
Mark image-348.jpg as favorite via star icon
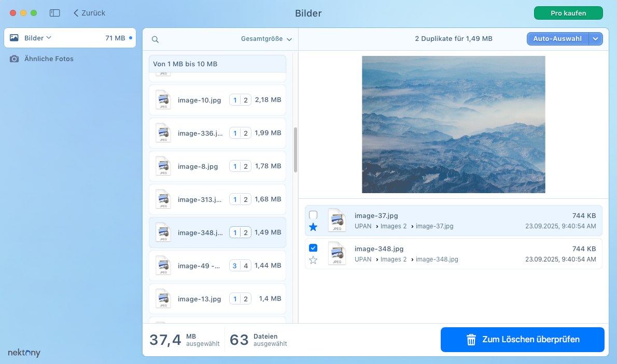coord(313,260)
